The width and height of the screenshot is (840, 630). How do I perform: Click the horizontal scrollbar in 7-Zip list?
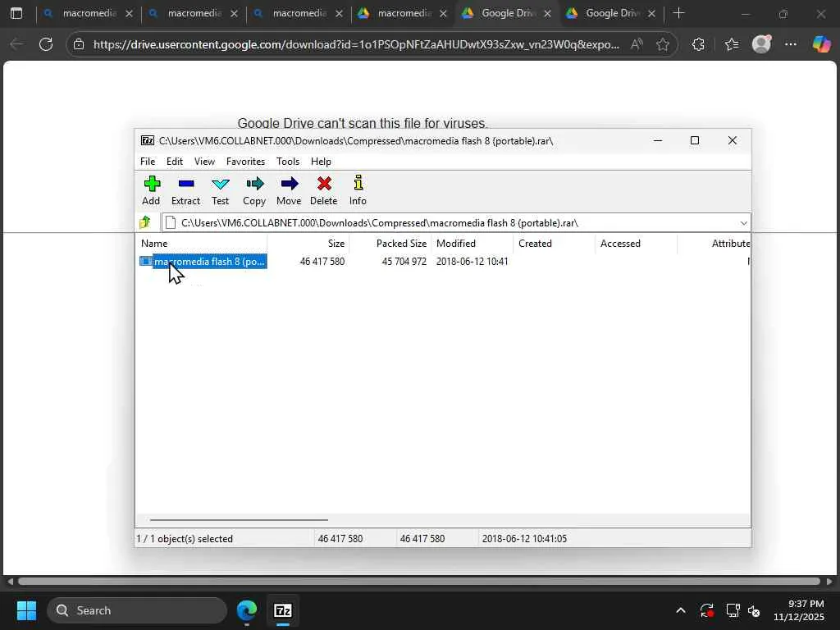pos(239,519)
